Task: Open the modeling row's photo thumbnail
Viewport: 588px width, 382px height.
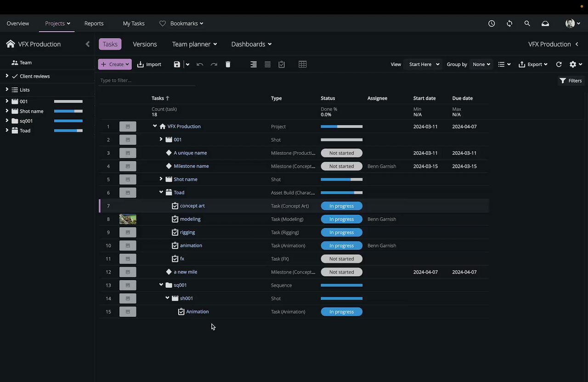Action: click(x=128, y=219)
